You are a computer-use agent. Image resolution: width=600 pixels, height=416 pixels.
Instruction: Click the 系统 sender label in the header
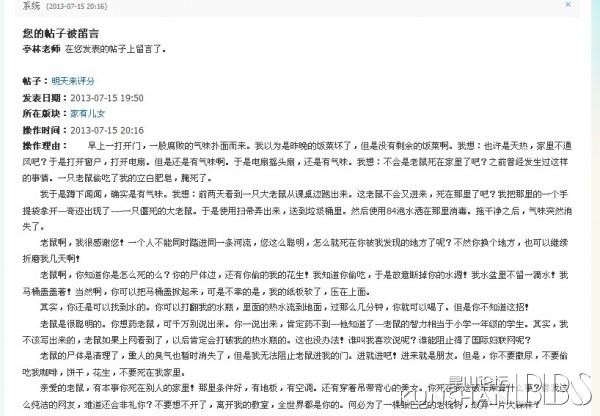tap(31, 5)
